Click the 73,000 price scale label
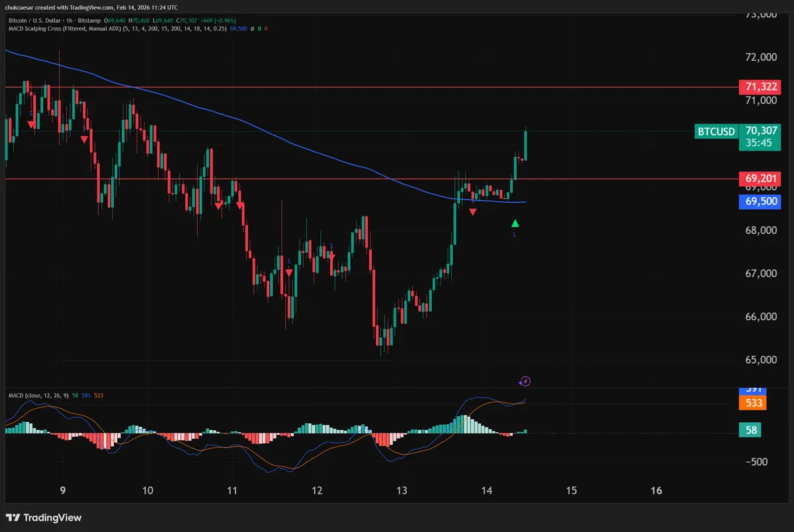 [761, 15]
